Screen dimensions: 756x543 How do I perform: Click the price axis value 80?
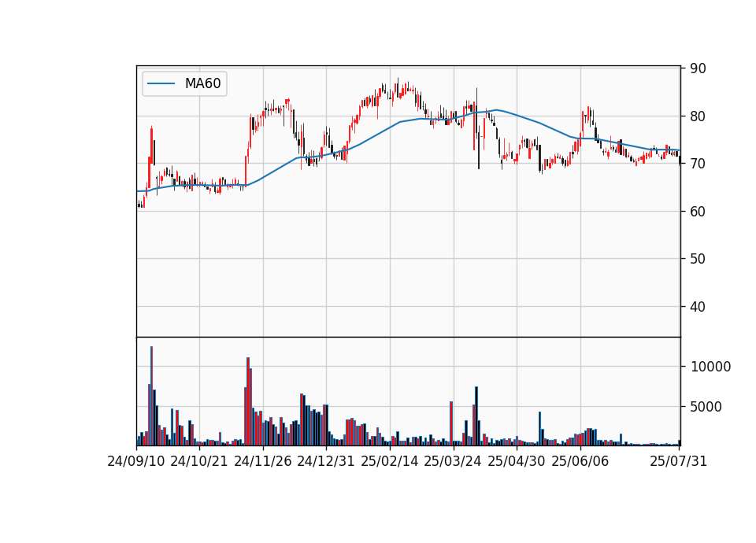click(x=698, y=116)
